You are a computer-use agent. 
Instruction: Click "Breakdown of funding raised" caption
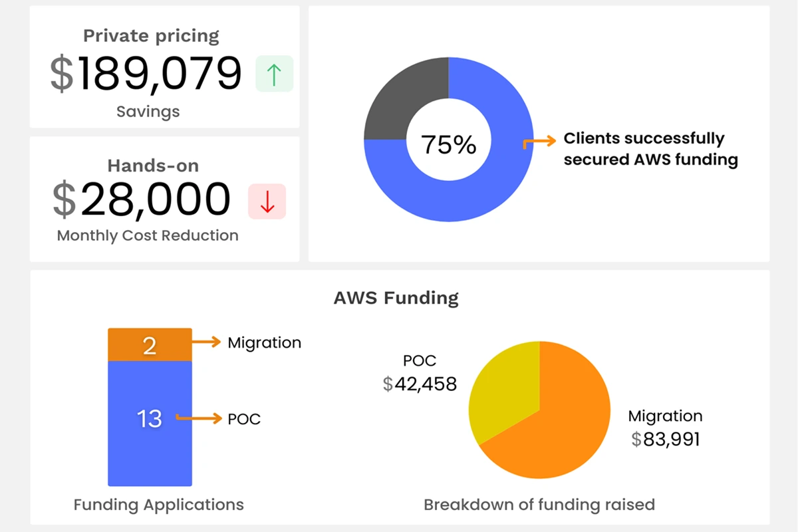(539, 505)
